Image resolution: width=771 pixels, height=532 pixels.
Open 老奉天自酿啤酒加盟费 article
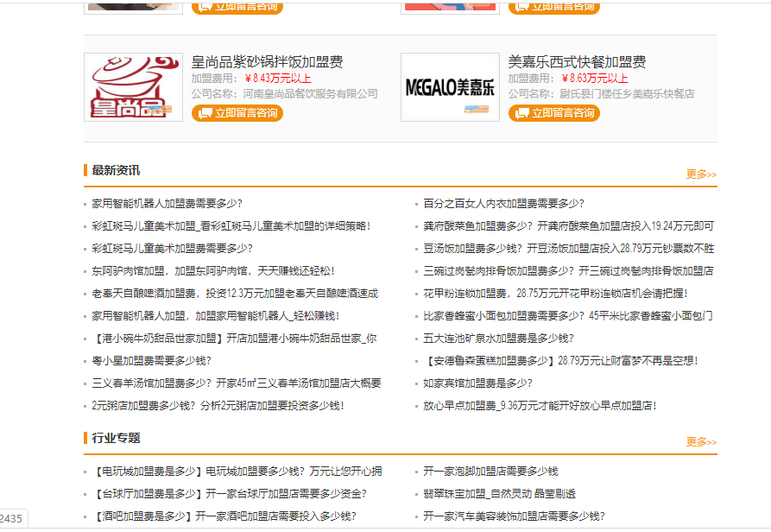(235, 294)
